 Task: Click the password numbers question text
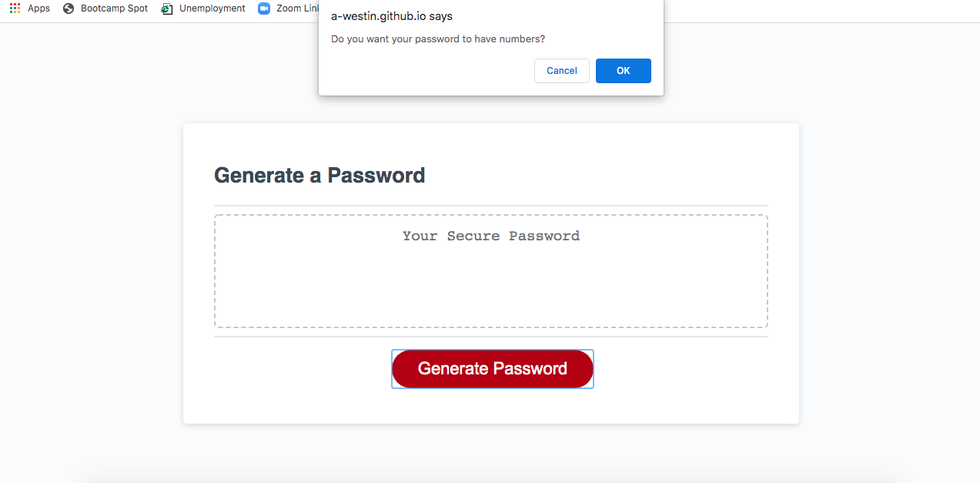[437, 39]
